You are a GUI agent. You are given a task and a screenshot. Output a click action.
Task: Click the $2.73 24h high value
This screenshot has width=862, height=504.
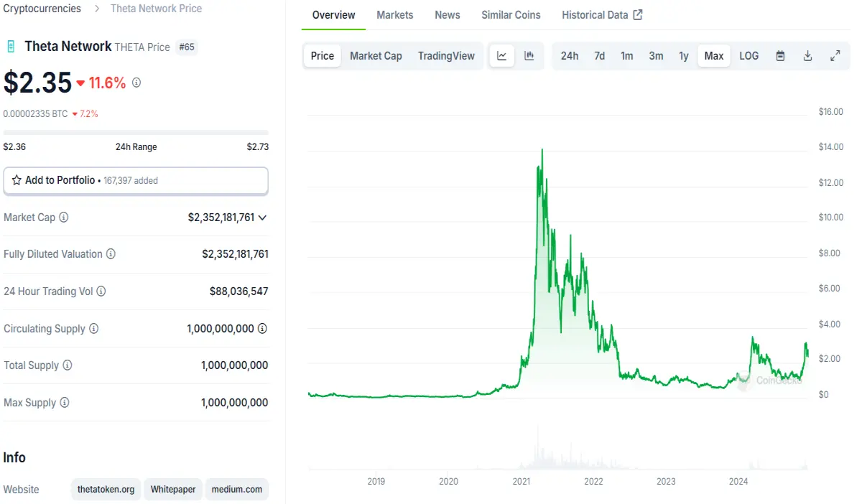pos(258,146)
